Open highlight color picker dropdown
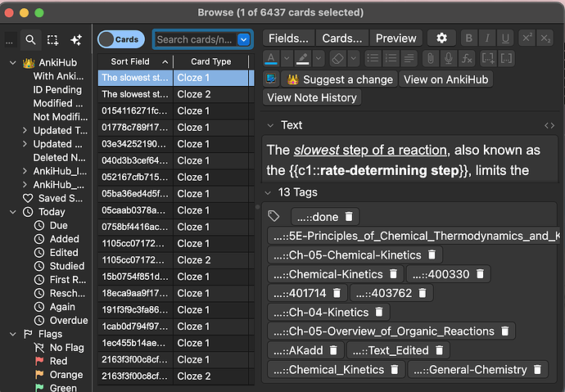Screen dimensions: 565x392 (x=319, y=58)
